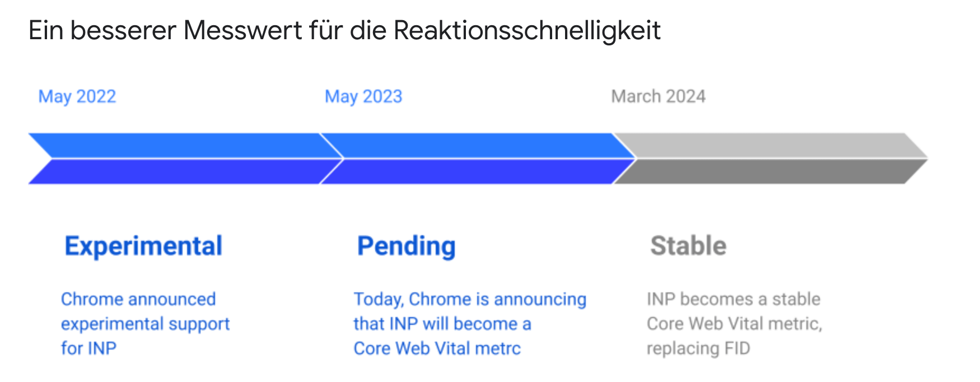Click dark gray lower half of third arrow segment
This screenshot has width=980, height=382.
(x=767, y=171)
